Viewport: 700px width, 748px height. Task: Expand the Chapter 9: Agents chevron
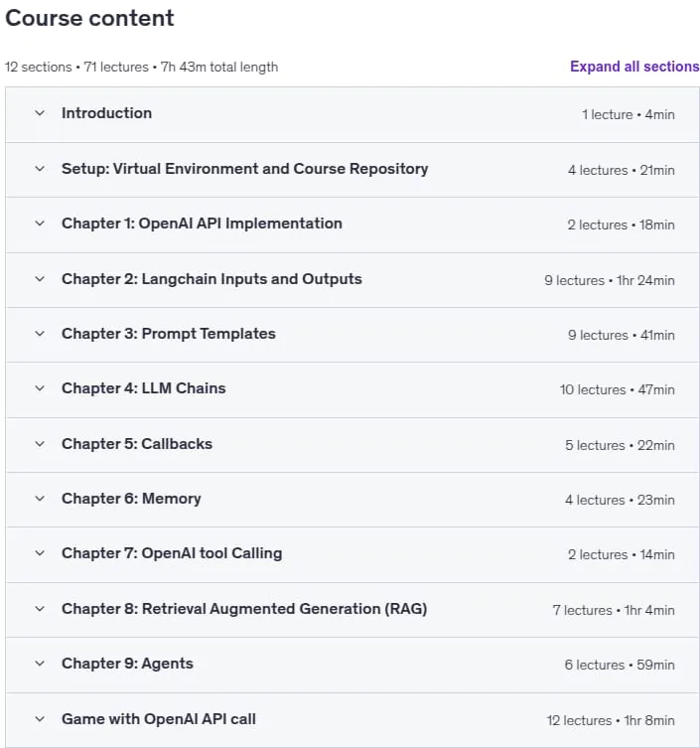(x=40, y=664)
